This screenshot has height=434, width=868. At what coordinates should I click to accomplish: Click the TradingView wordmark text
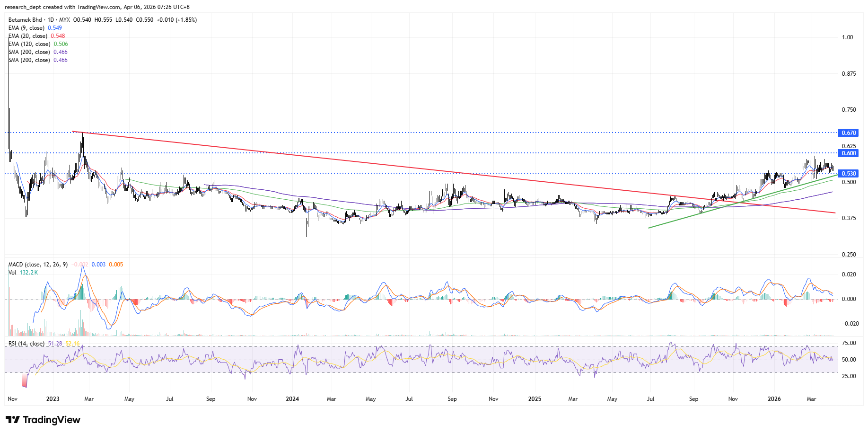(x=52, y=420)
